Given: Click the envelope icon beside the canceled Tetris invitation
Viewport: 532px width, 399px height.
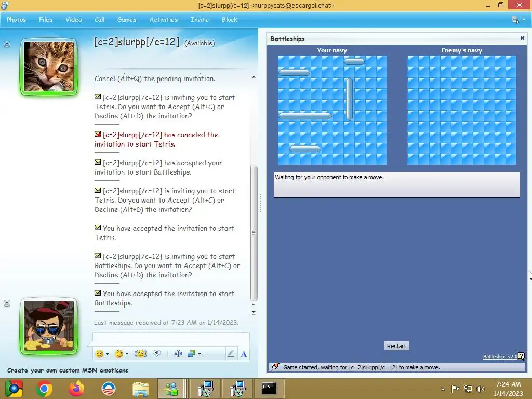Looking at the screenshot, I should (98, 135).
